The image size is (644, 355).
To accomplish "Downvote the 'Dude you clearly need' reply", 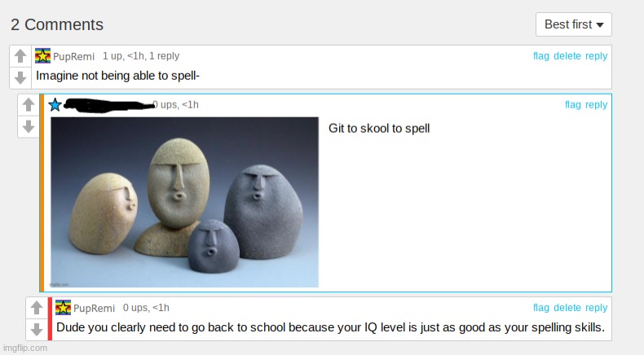I will point(37,329).
